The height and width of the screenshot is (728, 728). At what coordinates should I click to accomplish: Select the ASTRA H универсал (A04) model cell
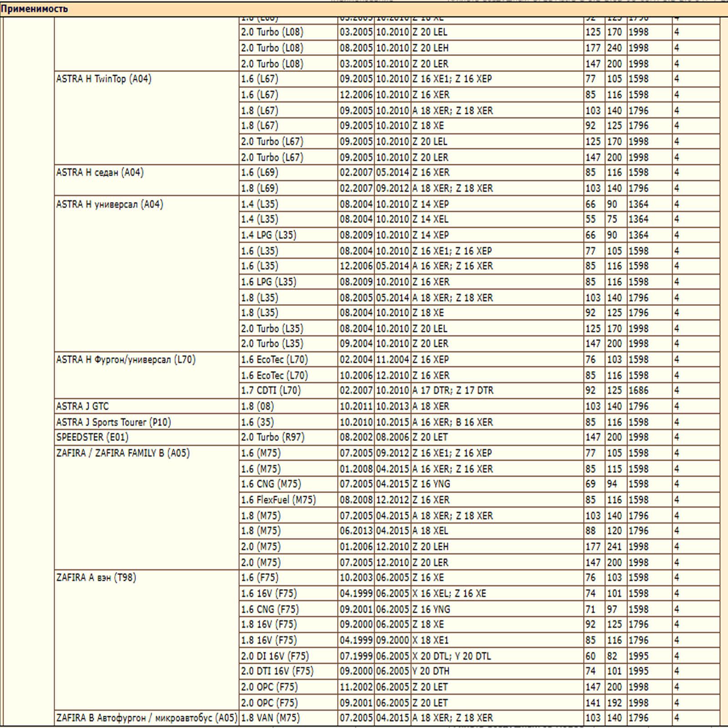[x=110, y=204]
